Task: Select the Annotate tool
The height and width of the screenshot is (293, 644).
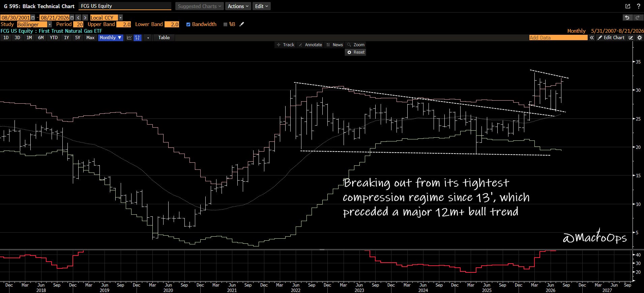Action: [311, 45]
